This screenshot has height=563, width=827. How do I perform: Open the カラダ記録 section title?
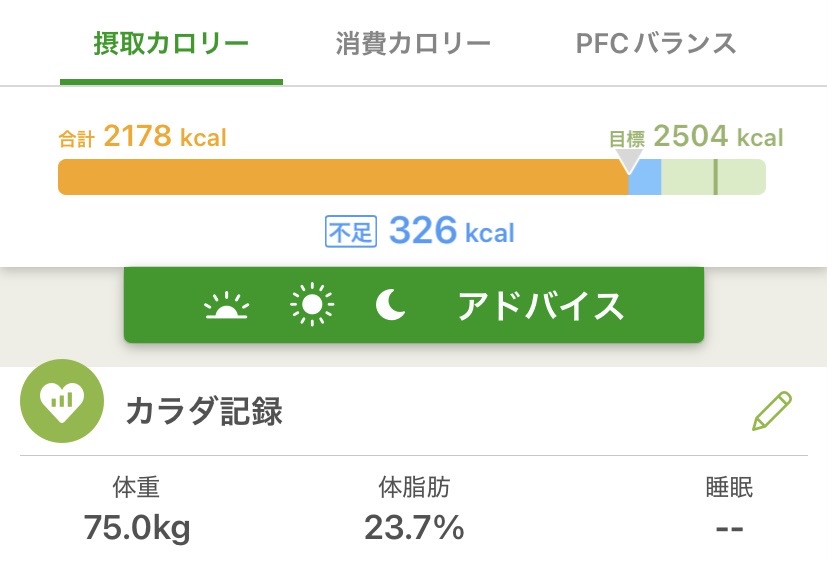(204, 412)
